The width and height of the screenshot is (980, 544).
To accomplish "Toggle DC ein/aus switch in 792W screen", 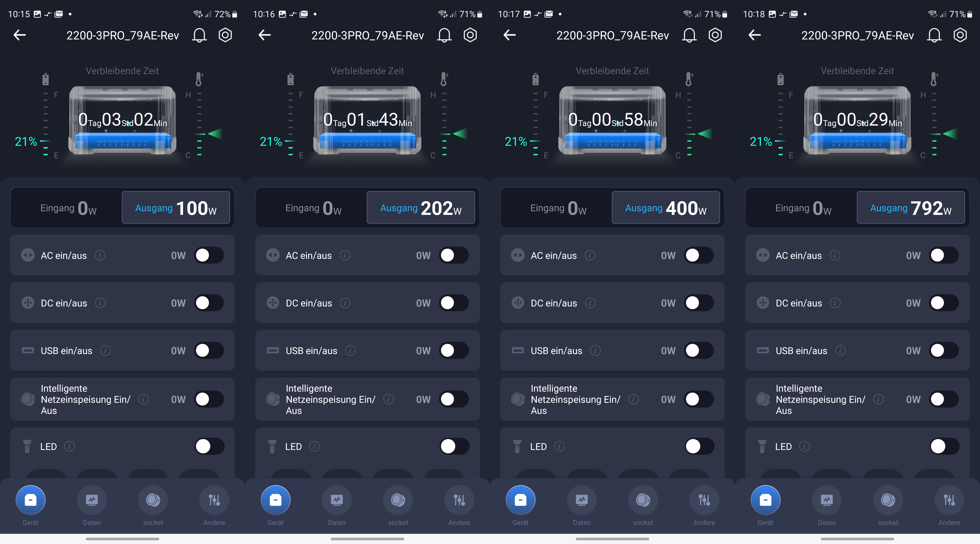I will click(943, 303).
